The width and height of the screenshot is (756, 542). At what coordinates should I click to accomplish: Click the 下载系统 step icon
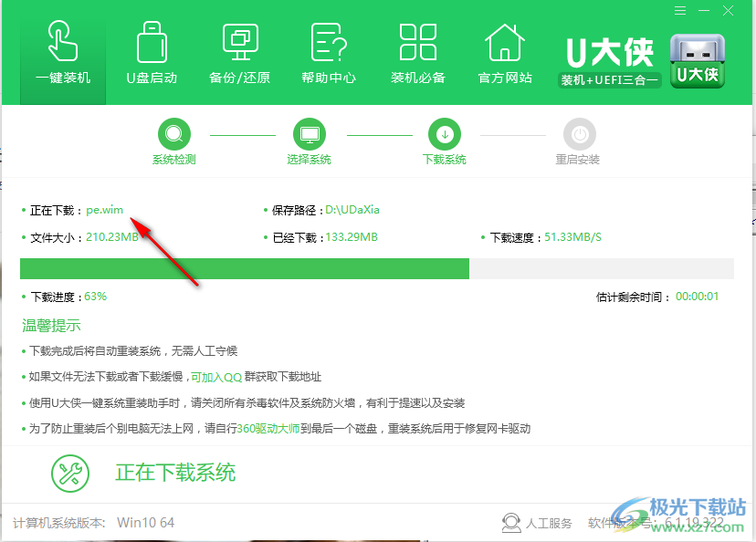(x=445, y=134)
